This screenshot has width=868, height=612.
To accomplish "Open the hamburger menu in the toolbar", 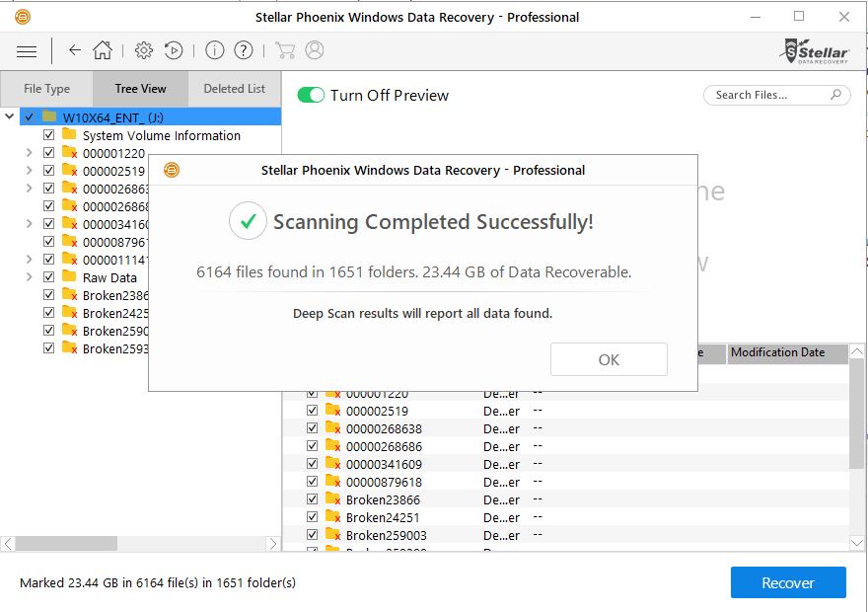I will (x=27, y=50).
